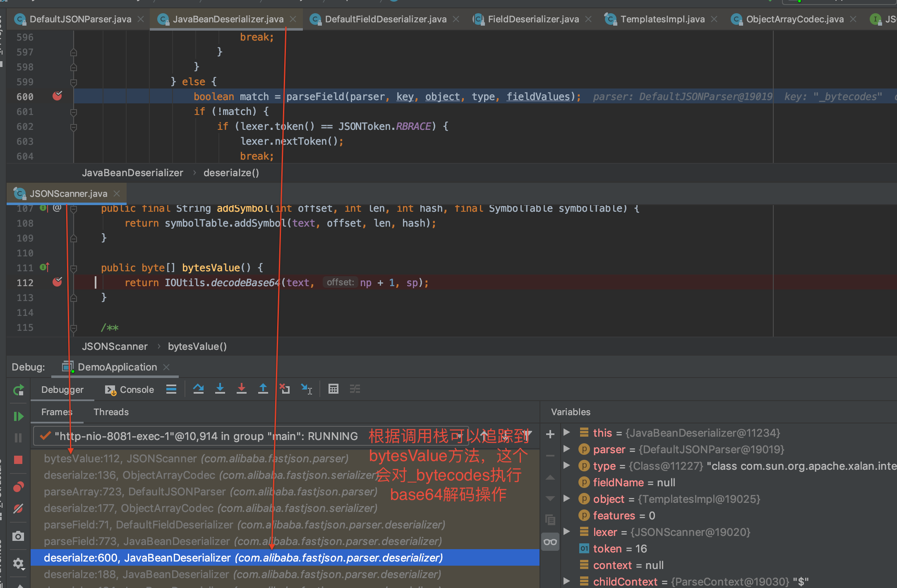Click Drop Frame icon

click(285, 389)
